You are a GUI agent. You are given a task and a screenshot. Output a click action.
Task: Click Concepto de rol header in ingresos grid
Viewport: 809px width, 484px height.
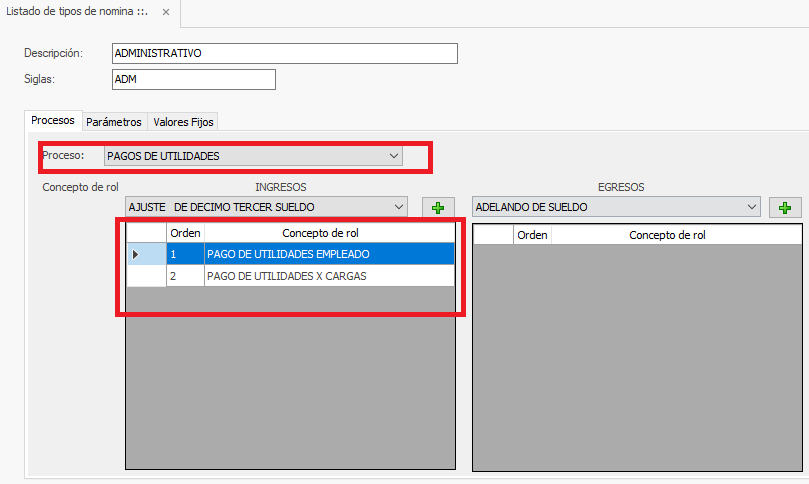pos(329,233)
